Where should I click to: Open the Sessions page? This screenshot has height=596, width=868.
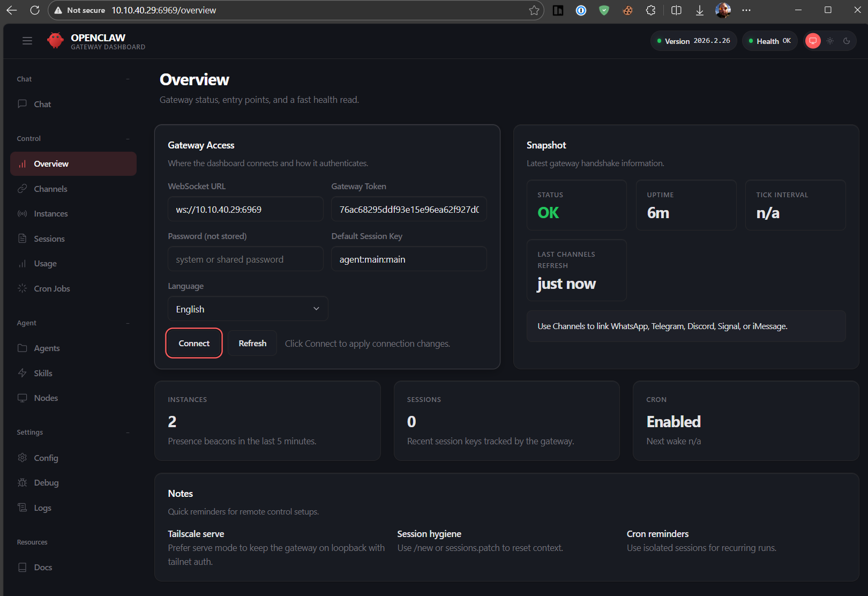click(x=73, y=239)
